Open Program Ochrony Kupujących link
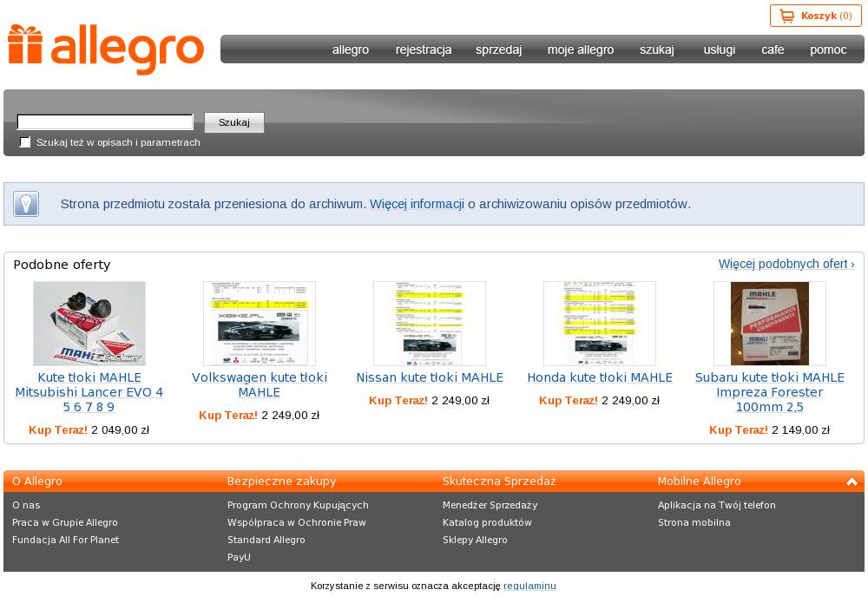868x603 pixels. click(298, 505)
